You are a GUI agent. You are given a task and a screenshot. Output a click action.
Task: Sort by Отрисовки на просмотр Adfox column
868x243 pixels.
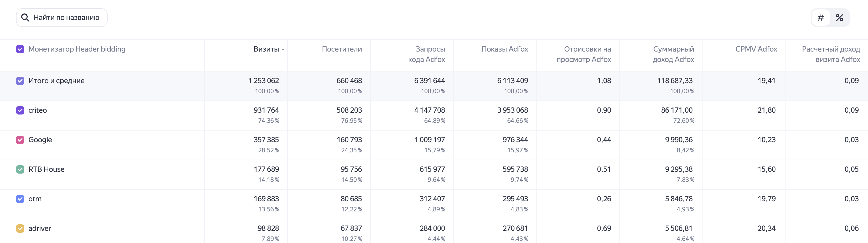(x=583, y=54)
